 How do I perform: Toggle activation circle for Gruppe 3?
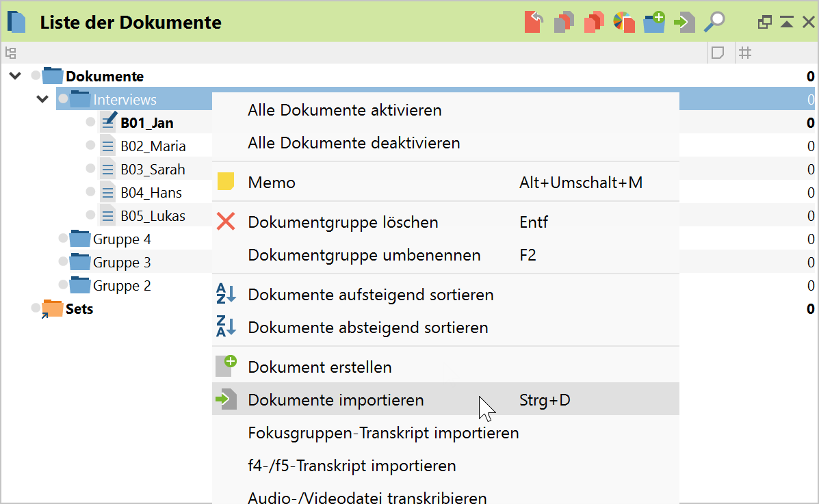coord(63,261)
